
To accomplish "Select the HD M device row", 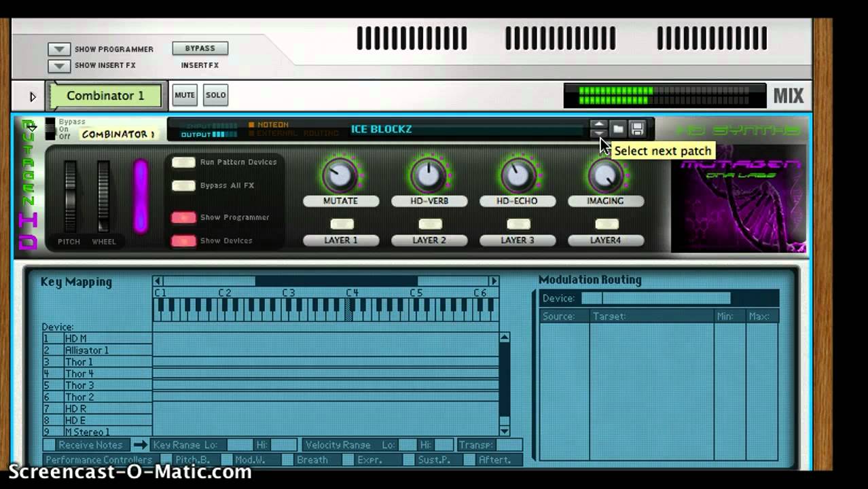I will click(97, 338).
